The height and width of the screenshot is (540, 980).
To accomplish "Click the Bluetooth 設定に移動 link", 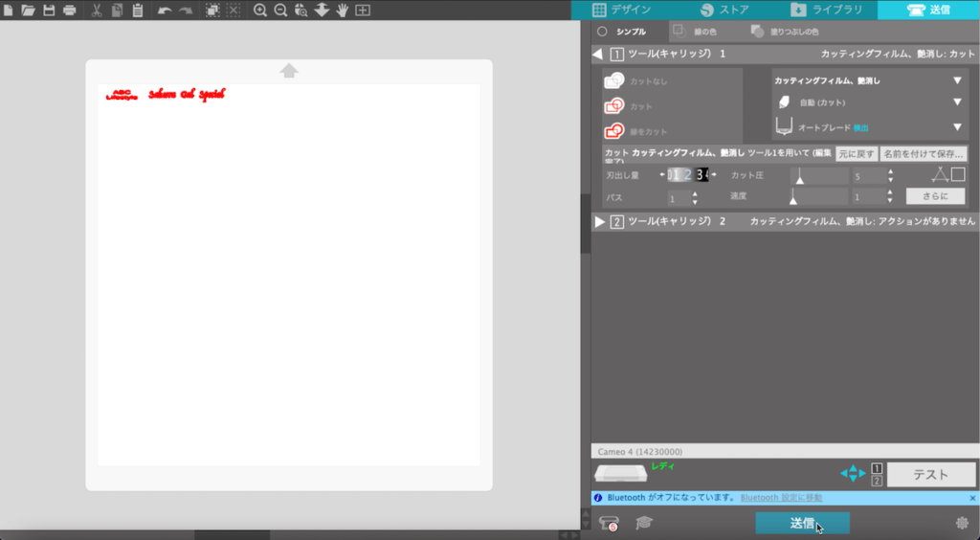I will tap(783, 498).
